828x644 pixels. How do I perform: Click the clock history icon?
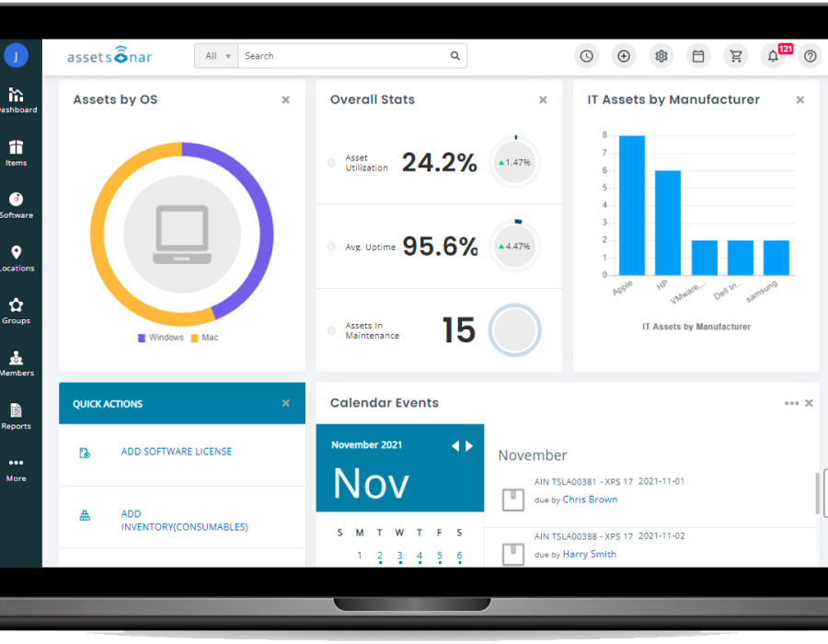586,56
